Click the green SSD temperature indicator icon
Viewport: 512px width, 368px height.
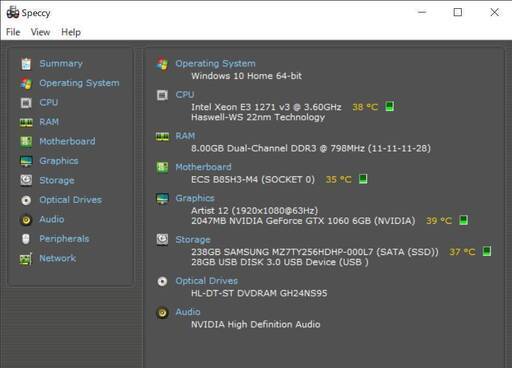pyautogui.click(x=487, y=251)
